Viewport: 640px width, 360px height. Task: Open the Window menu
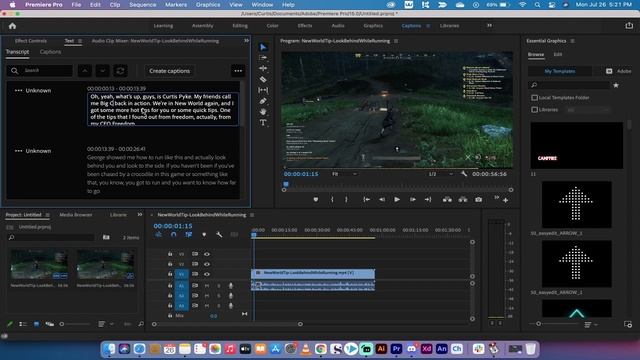click(262, 4)
